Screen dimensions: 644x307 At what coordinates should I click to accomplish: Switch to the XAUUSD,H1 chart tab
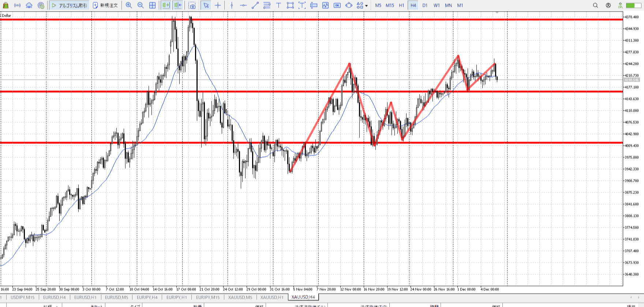coord(272,297)
